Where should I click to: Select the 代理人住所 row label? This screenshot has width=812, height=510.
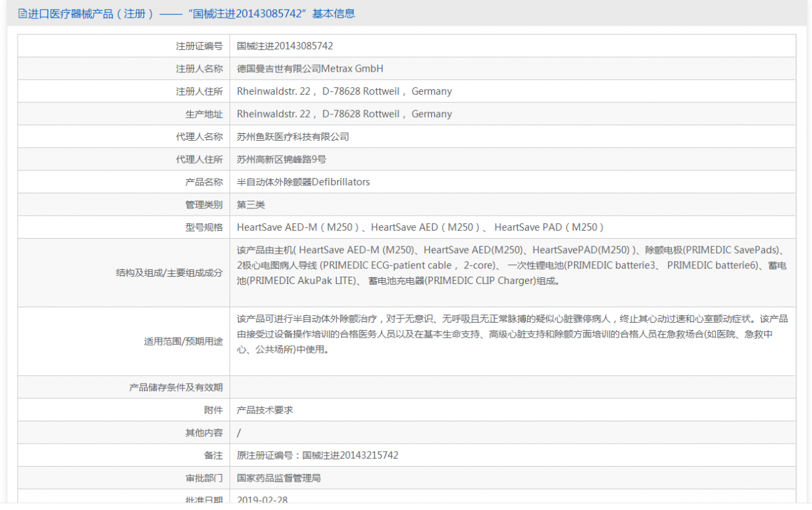pos(199,160)
